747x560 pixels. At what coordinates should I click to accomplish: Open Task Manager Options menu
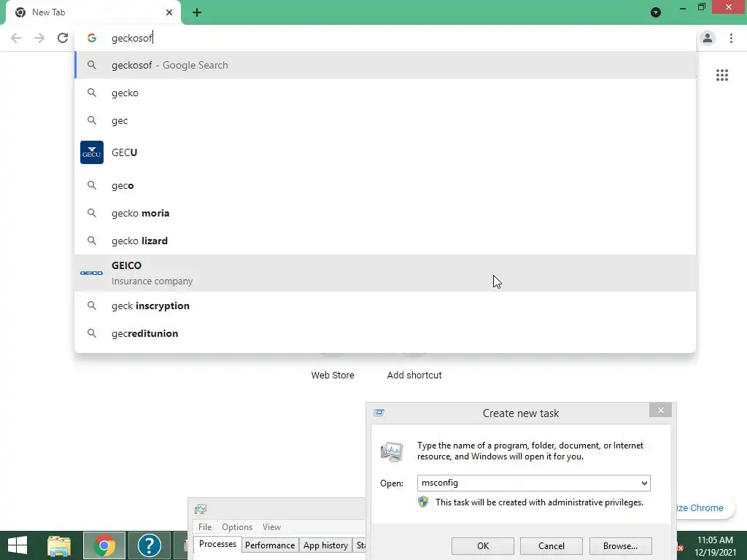237,526
